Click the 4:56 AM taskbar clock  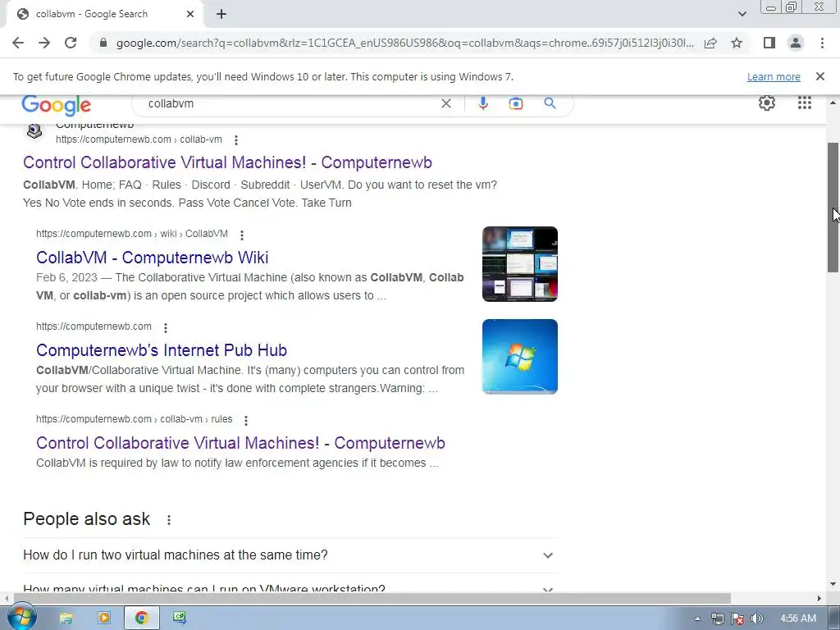point(798,619)
